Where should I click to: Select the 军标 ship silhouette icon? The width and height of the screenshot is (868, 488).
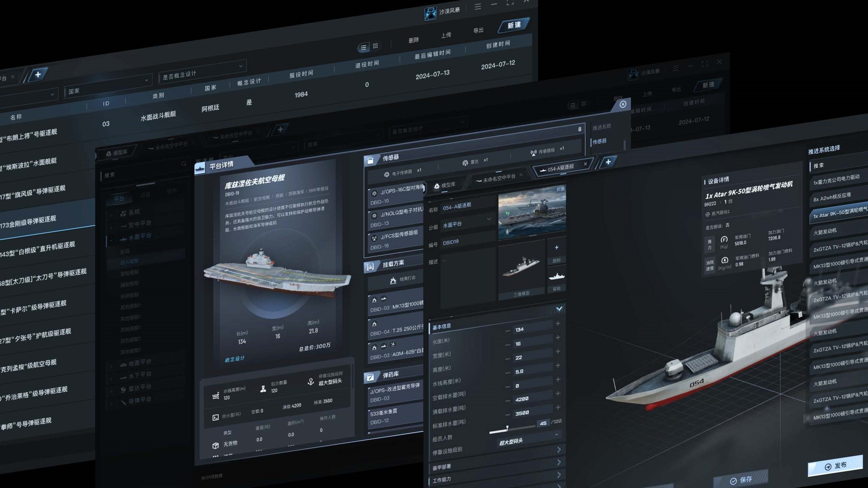coord(557,276)
